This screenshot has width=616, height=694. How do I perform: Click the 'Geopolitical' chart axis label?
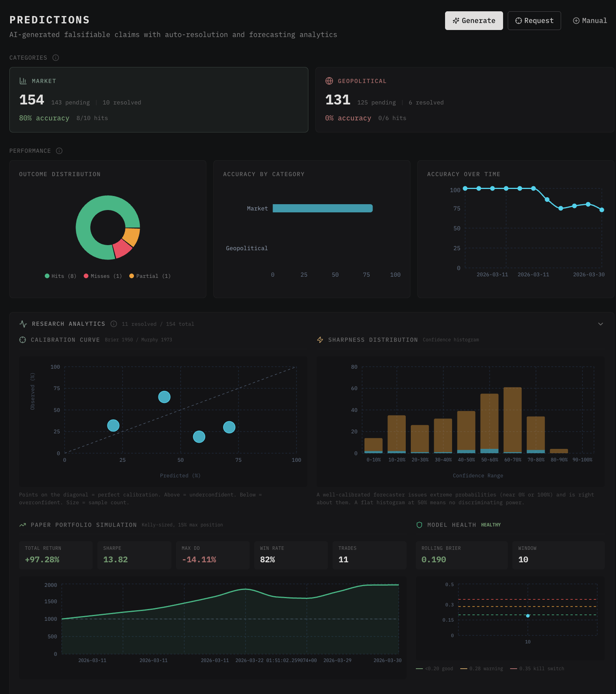click(x=247, y=248)
